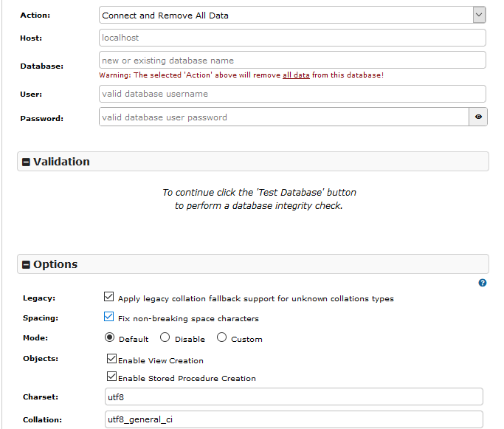Open the Options help question icon
This screenshot has height=429, width=504.
[x=483, y=283]
